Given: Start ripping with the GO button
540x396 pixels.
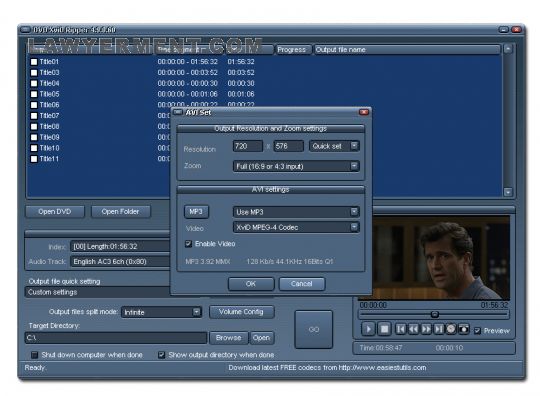Looking at the screenshot, I should [314, 330].
